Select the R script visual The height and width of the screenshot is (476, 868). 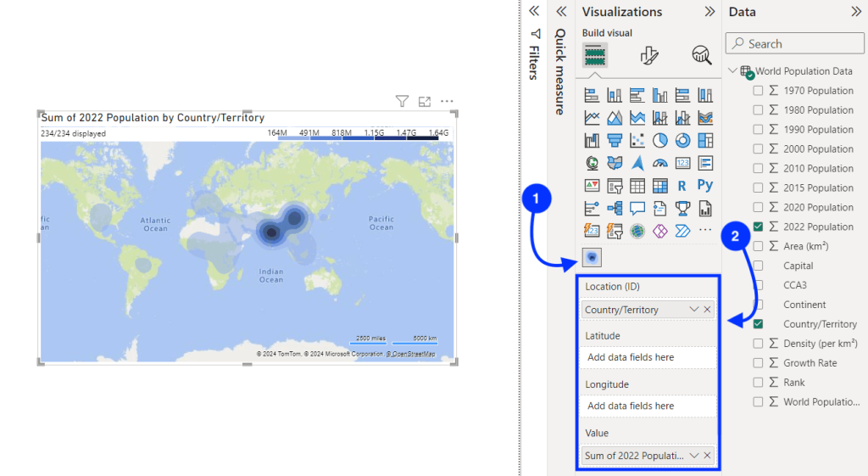pyautogui.click(x=682, y=186)
